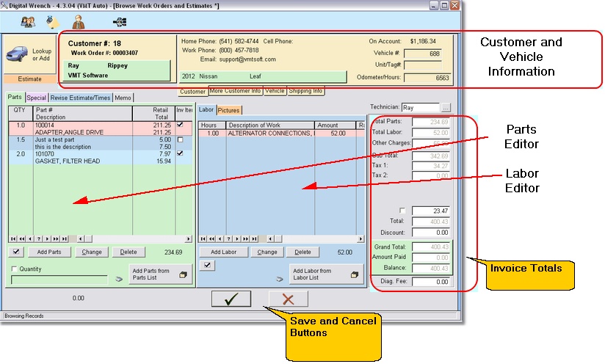
Task: Check Inv Item for Just a test part
Action: 180,139
